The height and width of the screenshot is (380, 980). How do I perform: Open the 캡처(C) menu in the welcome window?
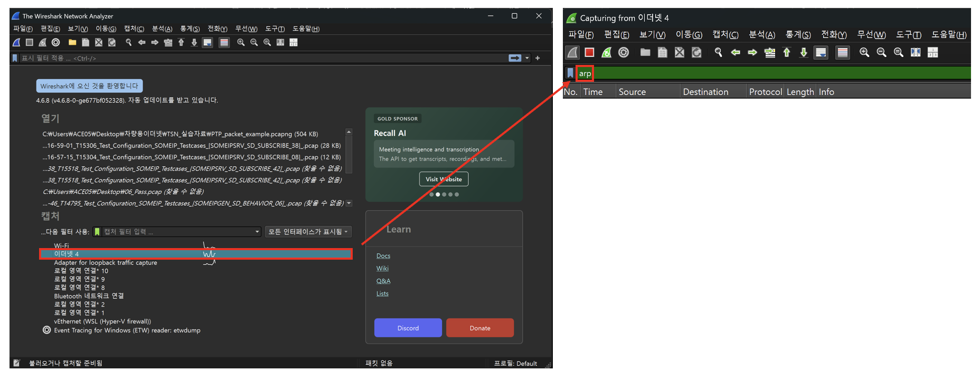coord(134,29)
